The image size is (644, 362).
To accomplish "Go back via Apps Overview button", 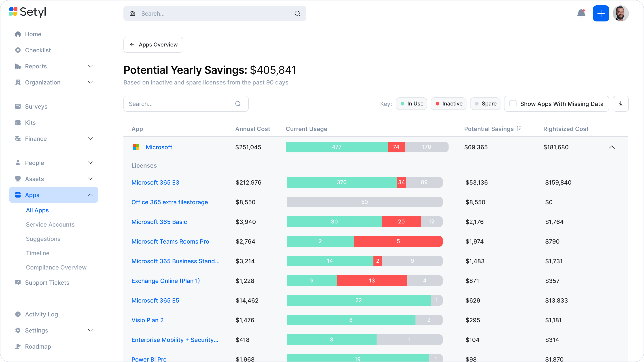I will click(x=153, y=44).
